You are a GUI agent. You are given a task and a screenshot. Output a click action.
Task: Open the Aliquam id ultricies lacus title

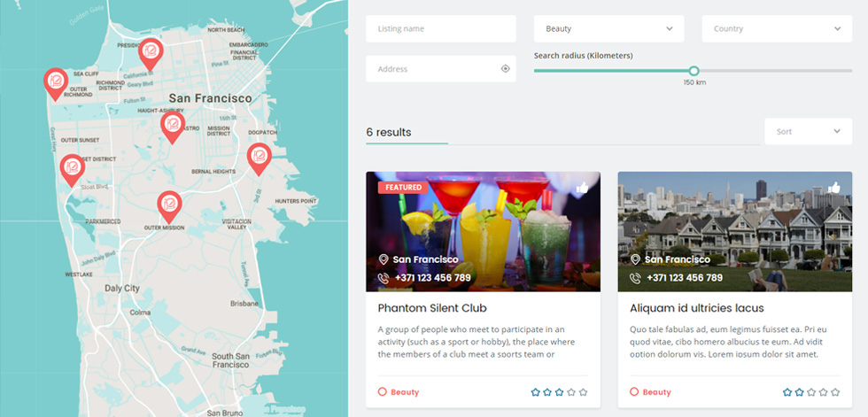(697, 308)
